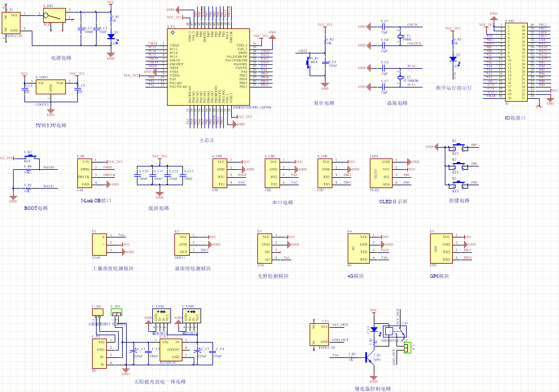Viewport: 559px width, 392px height.
Task: Select the J_L1 relay indicator LED
Action: 374,329
